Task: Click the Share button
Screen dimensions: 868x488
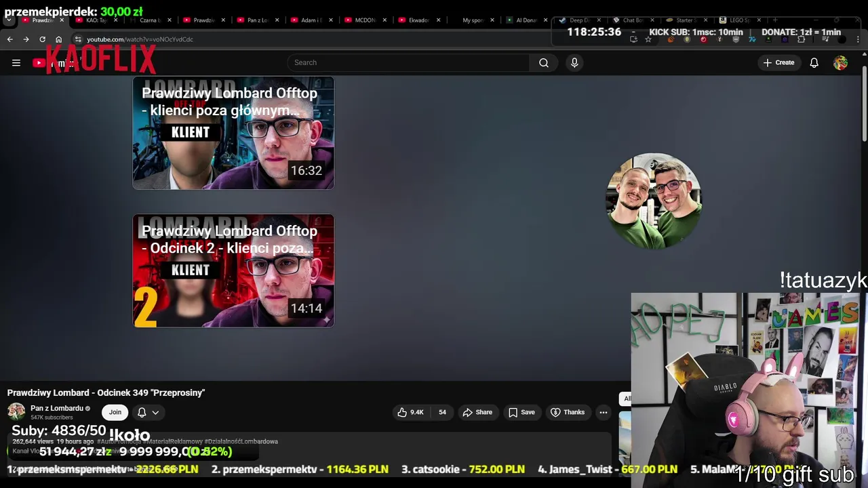Action: tap(477, 412)
